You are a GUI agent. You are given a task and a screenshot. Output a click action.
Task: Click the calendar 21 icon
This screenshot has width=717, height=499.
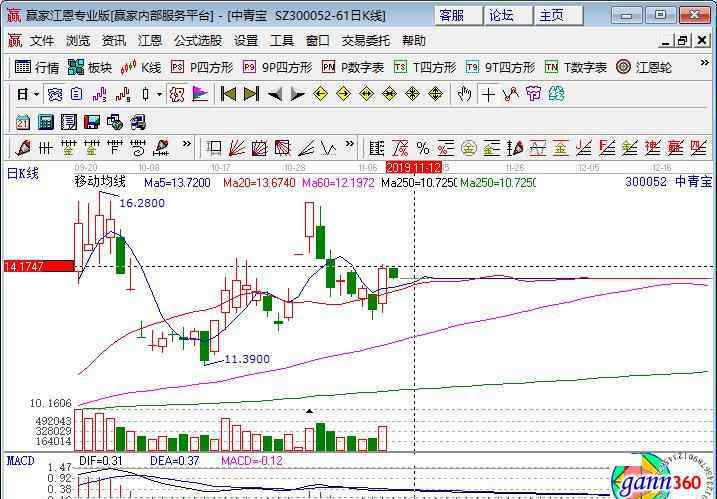22,122
